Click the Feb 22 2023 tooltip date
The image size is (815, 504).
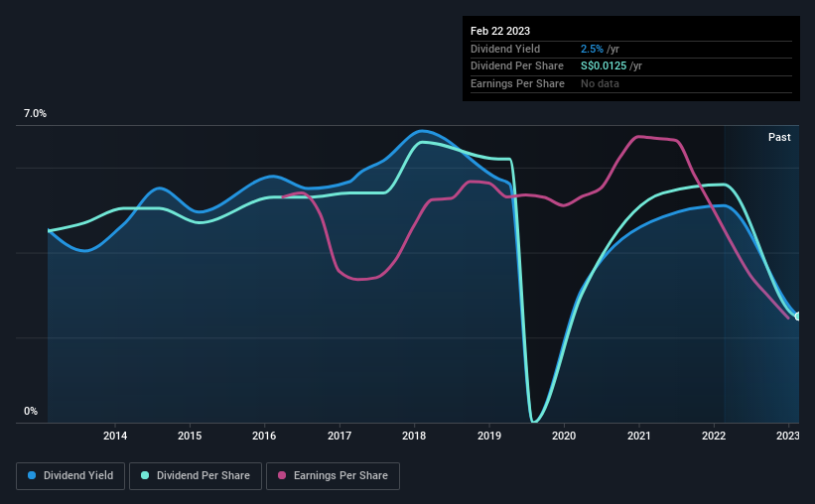(500, 31)
